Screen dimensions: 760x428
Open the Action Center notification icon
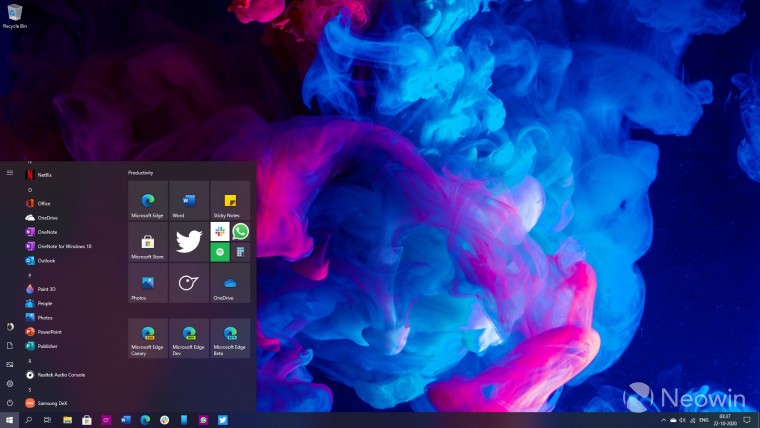[746, 420]
